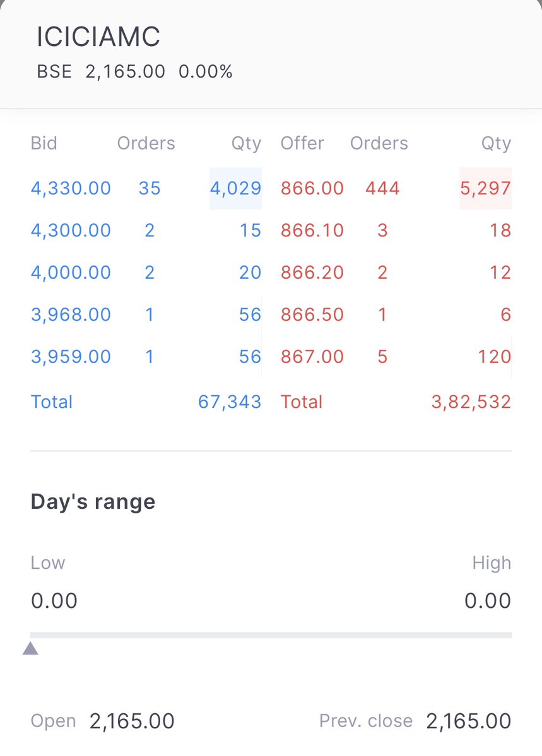Click the day's range slider bar
Viewport: 542px width, 756px height.
(271, 635)
